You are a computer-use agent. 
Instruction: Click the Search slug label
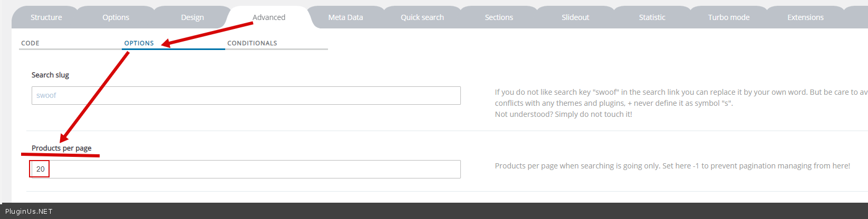point(50,75)
